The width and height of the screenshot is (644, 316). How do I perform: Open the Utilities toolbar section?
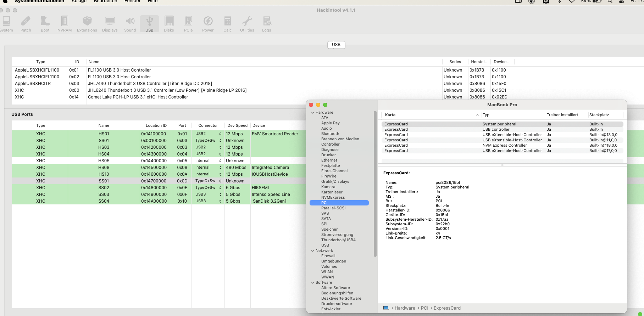point(247,24)
